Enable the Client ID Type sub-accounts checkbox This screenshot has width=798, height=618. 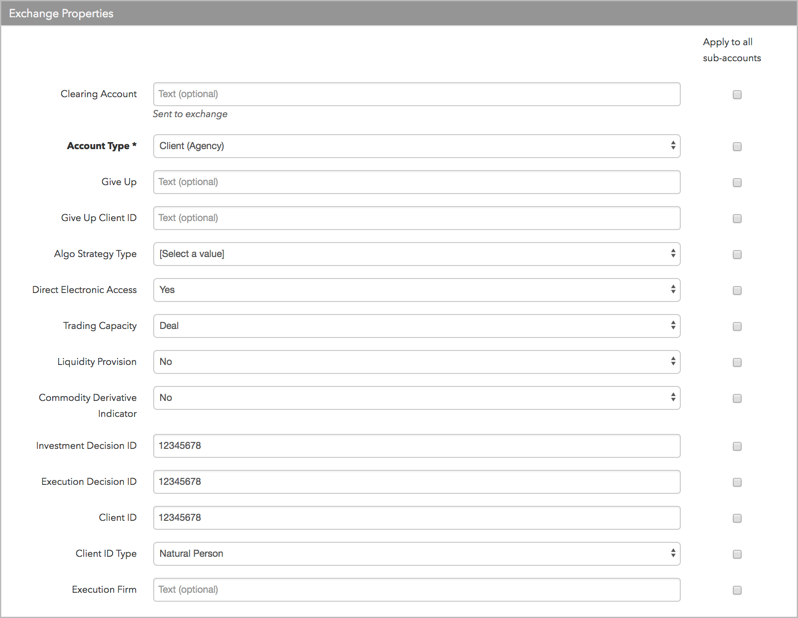tap(737, 554)
